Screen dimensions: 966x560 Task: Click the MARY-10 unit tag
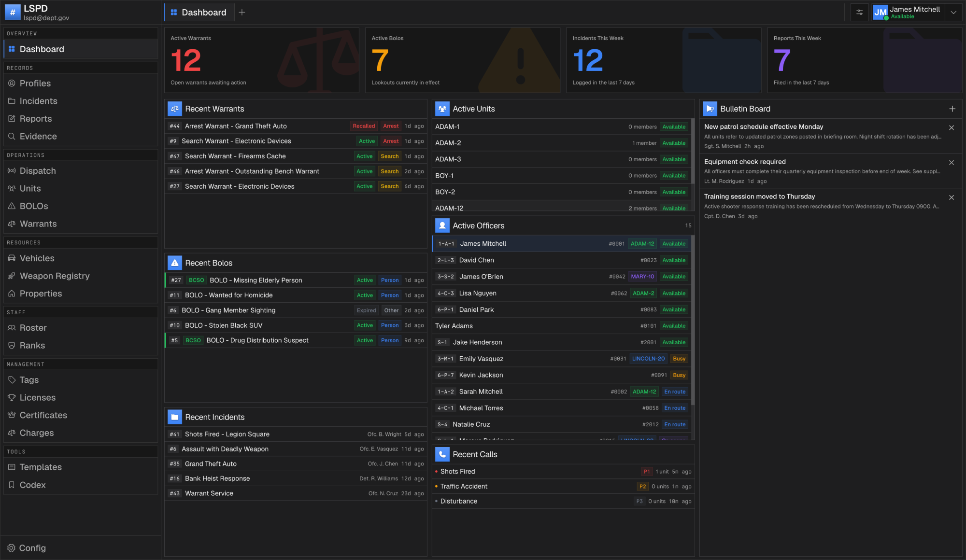point(642,277)
